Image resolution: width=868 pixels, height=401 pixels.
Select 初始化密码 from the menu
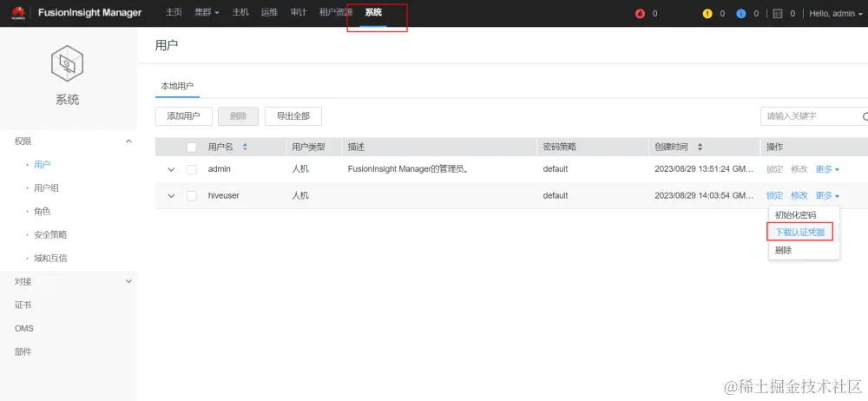(x=795, y=215)
